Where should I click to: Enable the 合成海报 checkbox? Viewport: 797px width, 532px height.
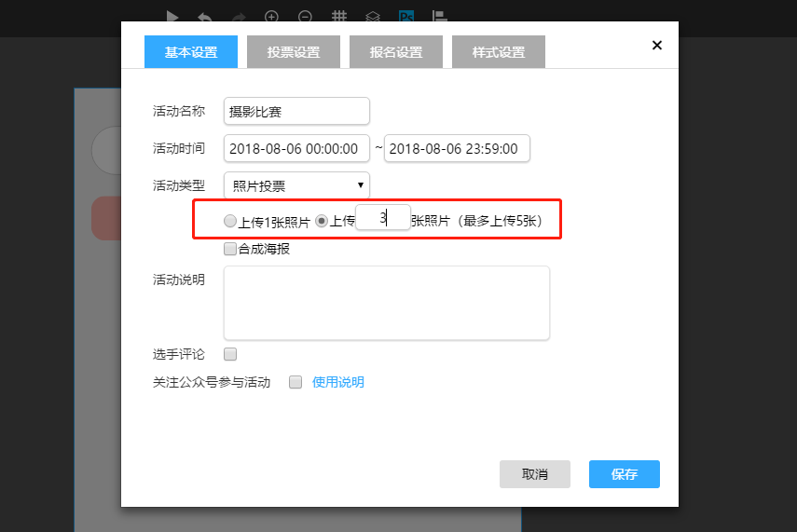tap(230, 249)
